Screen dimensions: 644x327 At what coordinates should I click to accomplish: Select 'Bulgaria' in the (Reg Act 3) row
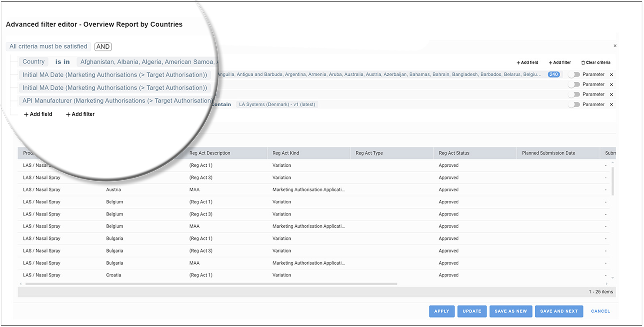pos(114,251)
